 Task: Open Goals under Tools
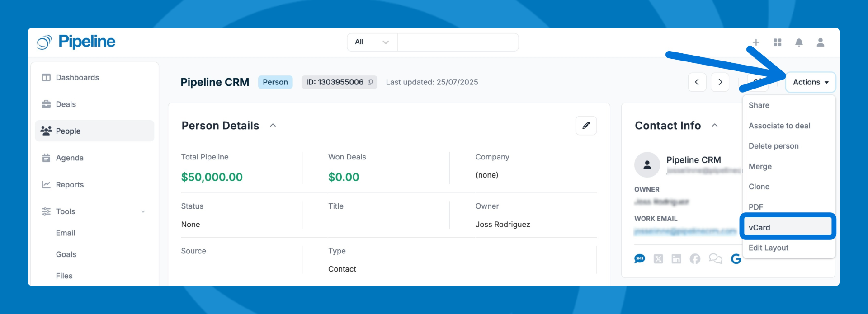[66, 254]
